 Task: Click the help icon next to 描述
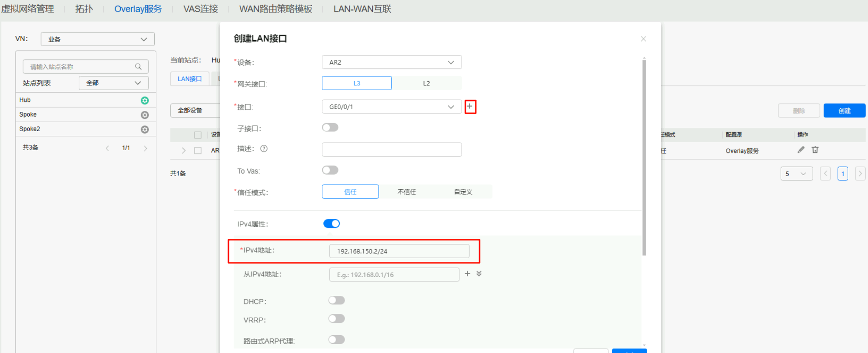point(264,149)
